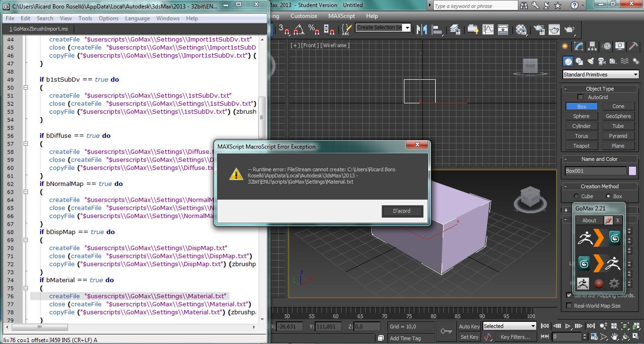Open the Utilities hammer panel icon
The height and width of the screenshot is (344, 644).
pos(633,46)
